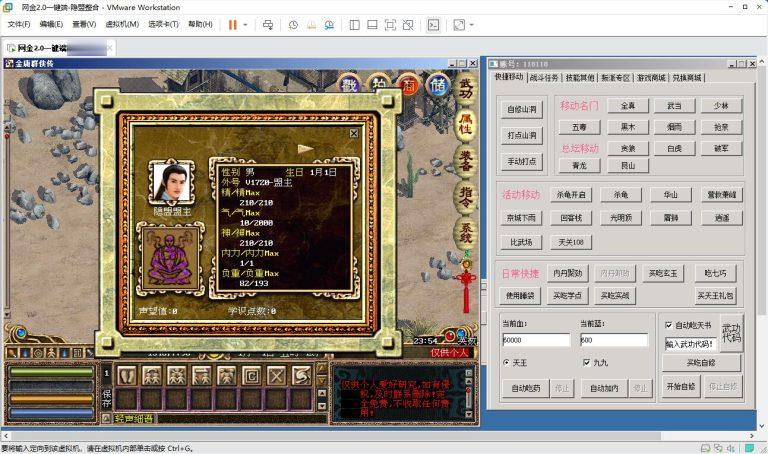
Task: Toggle the 九九 checkbox
Action: 587,363
